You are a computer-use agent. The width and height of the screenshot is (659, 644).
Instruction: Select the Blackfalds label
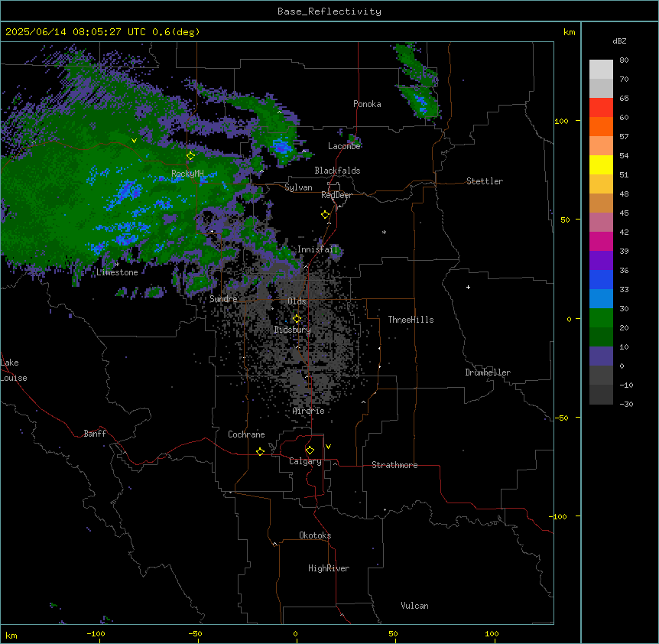point(337,171)
